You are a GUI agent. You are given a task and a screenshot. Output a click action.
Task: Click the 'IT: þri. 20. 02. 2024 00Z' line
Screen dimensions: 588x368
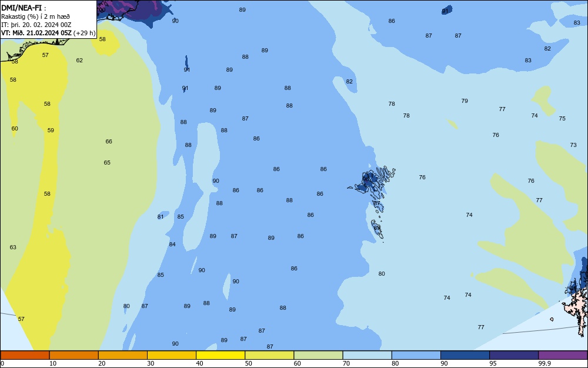(36, 25)
